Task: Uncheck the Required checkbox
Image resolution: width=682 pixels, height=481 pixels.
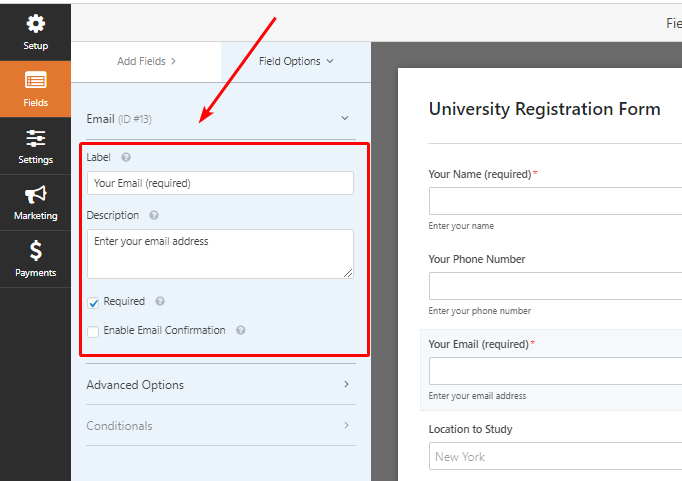Action: pyautogui.click(x=93, y=302)
